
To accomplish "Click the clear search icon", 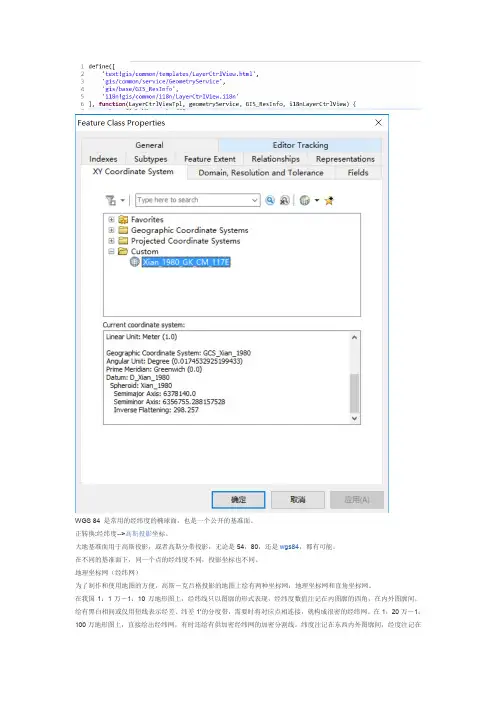I will click(285, 200).
